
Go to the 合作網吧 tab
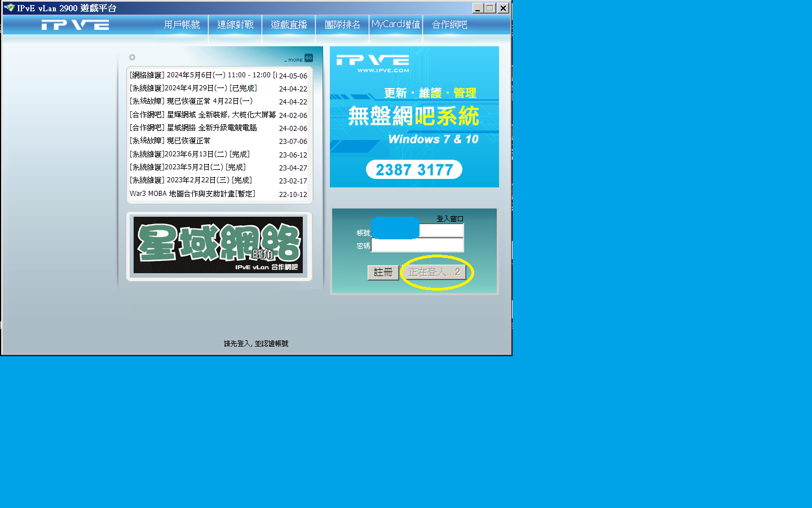click(x=449, y=25)
